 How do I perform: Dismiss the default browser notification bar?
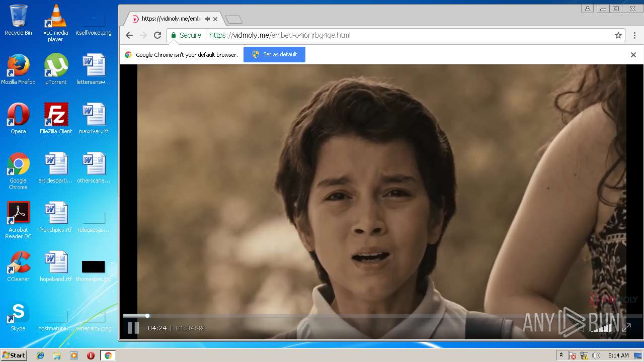pos(633,55)
